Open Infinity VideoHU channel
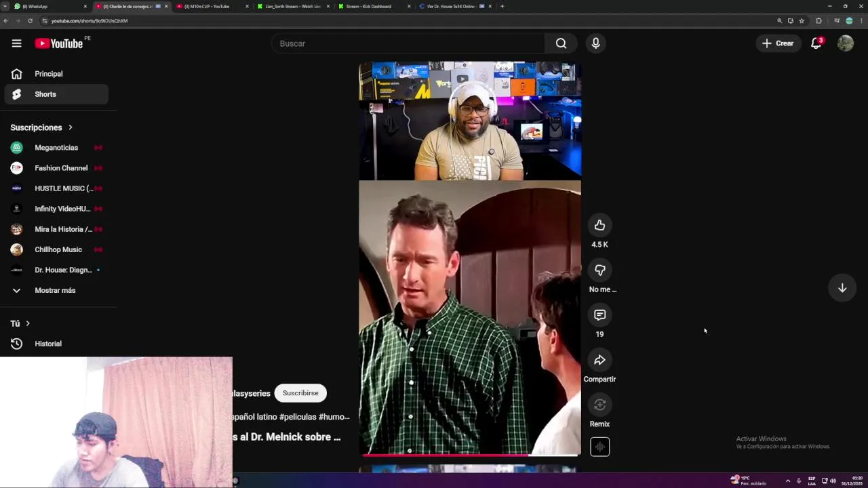 (x=56, y=209)
